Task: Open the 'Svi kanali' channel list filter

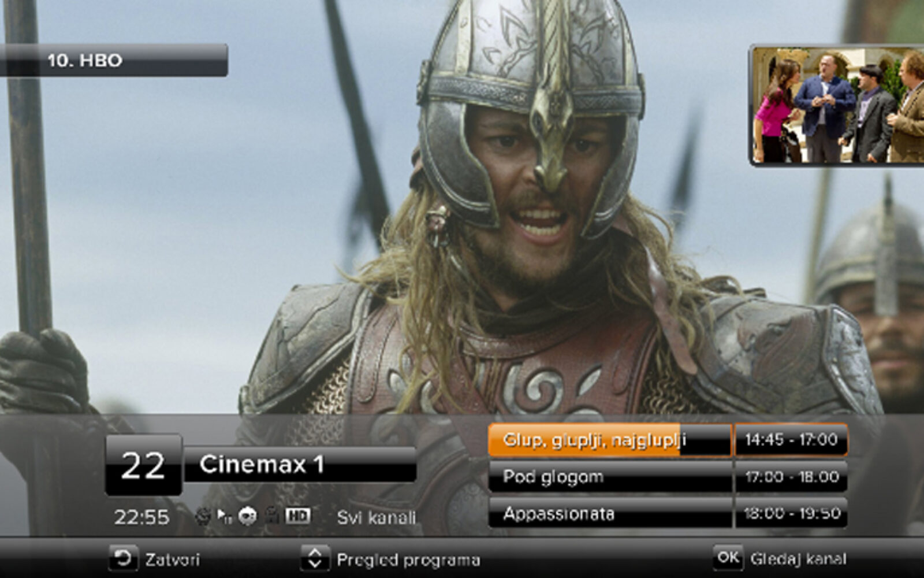Action: point(376,517)
